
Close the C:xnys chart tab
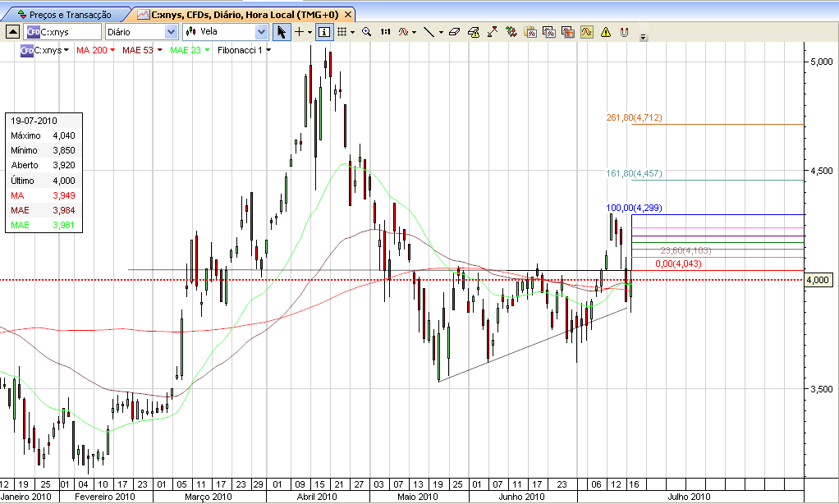click(x=348, y=15)
